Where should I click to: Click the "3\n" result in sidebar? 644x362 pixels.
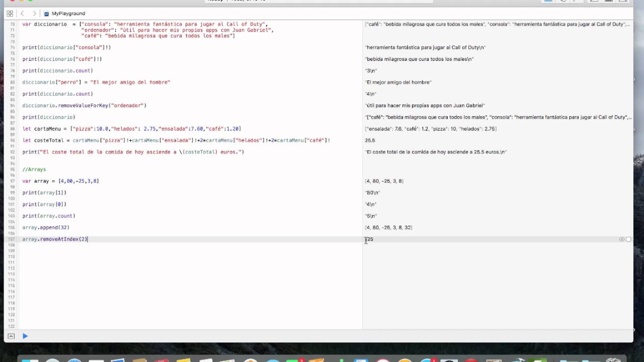point(371,71)
